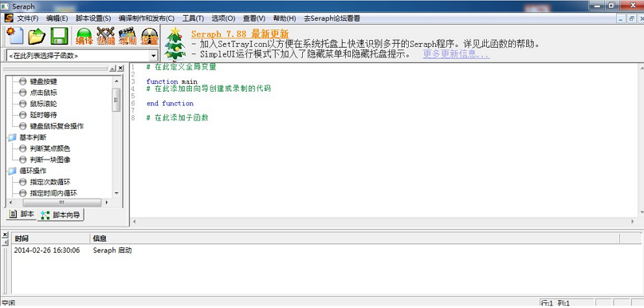Select 键盘鼠标复合操作 wizard item

click(x=57, y=126)
